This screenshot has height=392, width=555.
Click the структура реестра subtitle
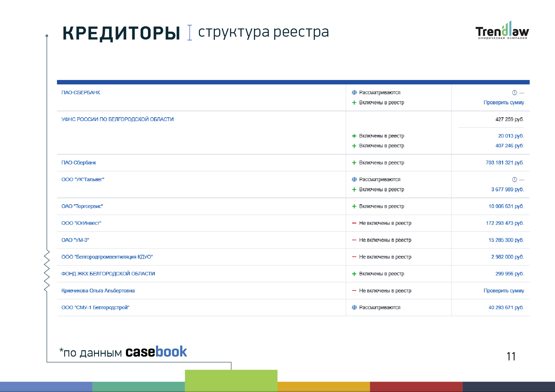tap(264, 32)
